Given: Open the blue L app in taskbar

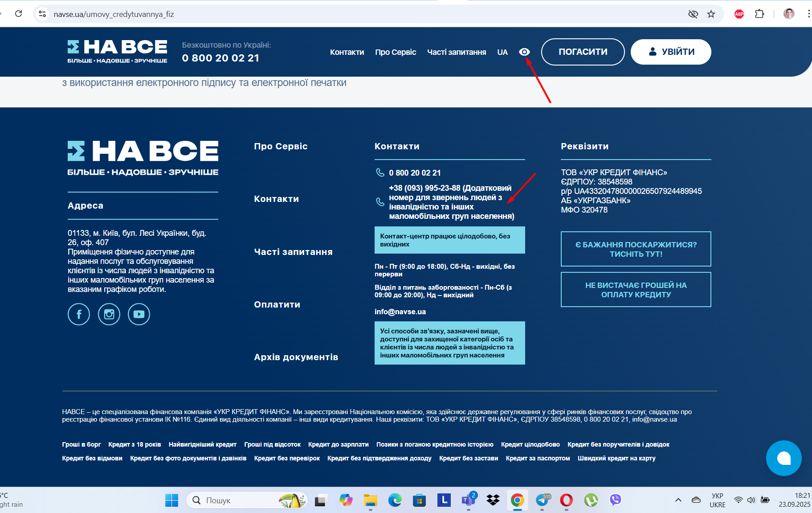Looking at the screenshot, I should [x=444, y=500].
